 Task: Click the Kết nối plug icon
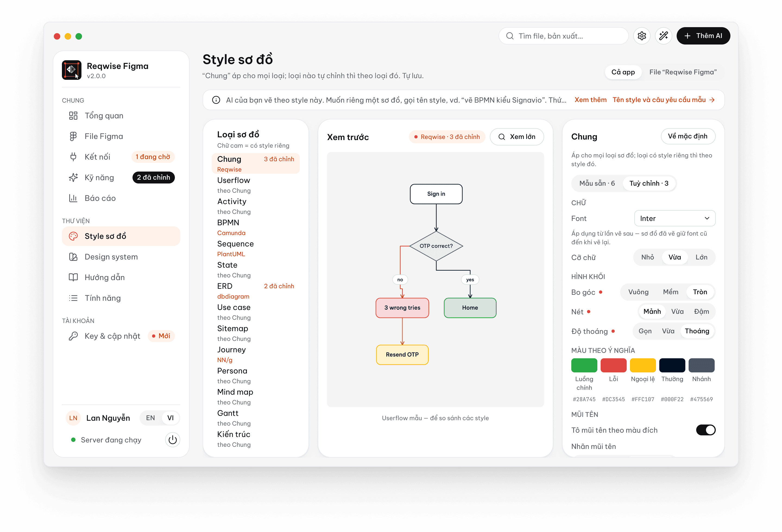click(x=73, y=157)
